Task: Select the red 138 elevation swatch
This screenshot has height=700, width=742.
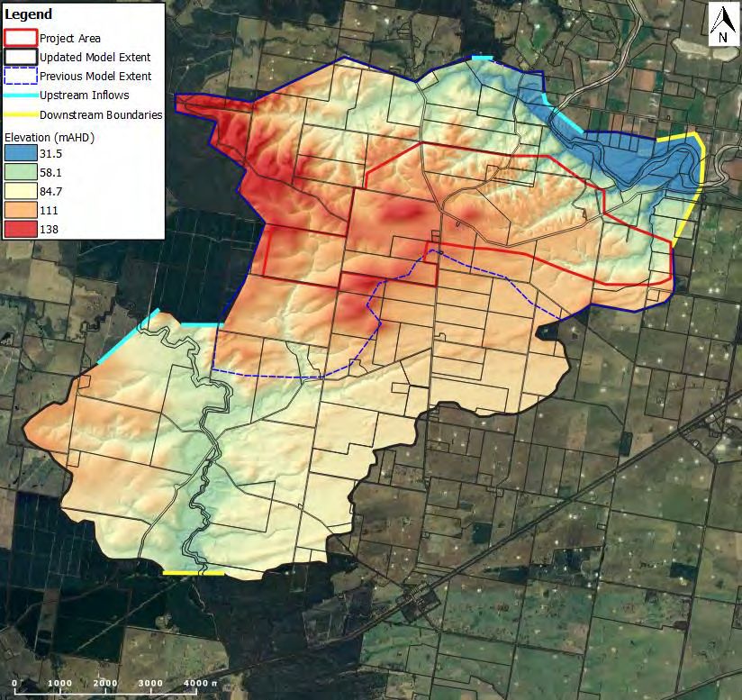Action: pyautogui.click(x=21, y=229)
